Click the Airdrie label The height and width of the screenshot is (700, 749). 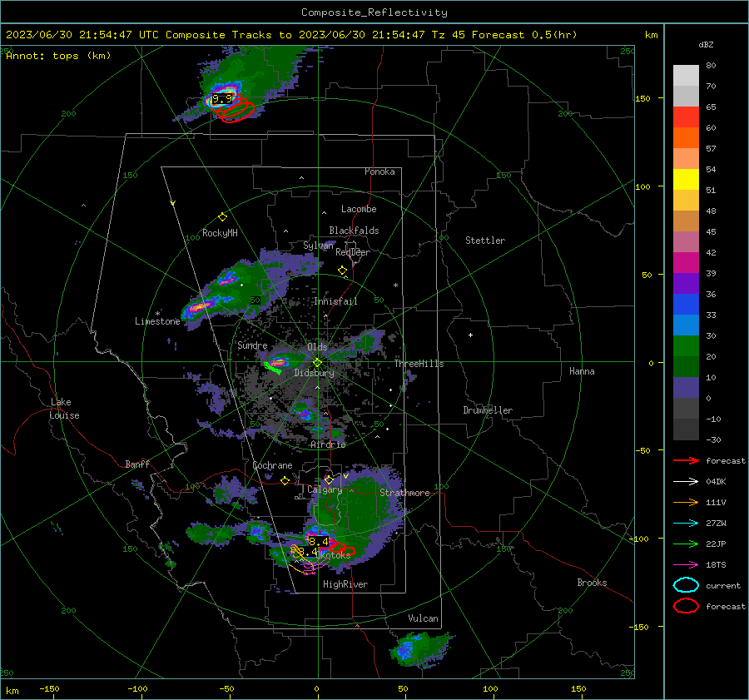pos(328,444)
